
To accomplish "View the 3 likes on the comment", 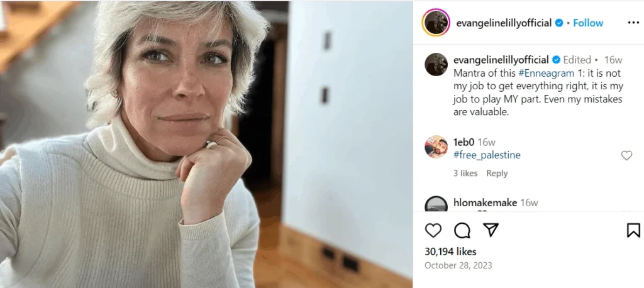I will [x=465, y=174].
